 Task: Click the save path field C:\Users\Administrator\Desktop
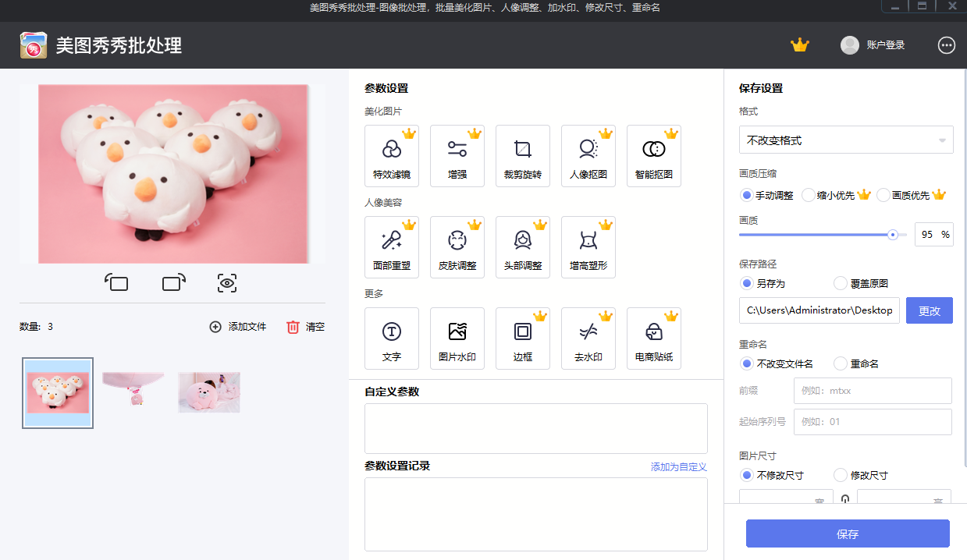click(x=819, y=310)
